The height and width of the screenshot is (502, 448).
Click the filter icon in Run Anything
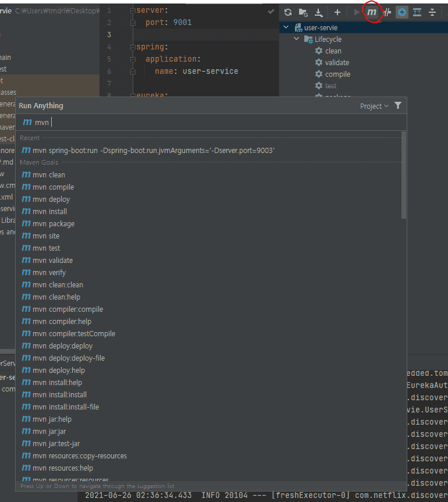[398, 106]
